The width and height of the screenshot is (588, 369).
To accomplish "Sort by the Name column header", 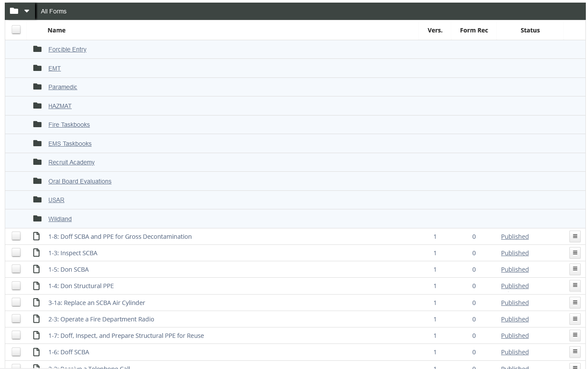I will point(57,30).
